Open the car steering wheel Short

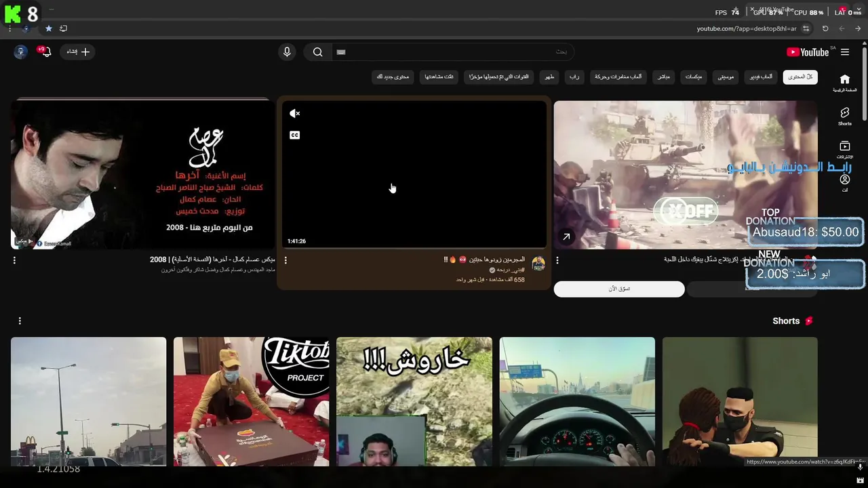(577, 401)
